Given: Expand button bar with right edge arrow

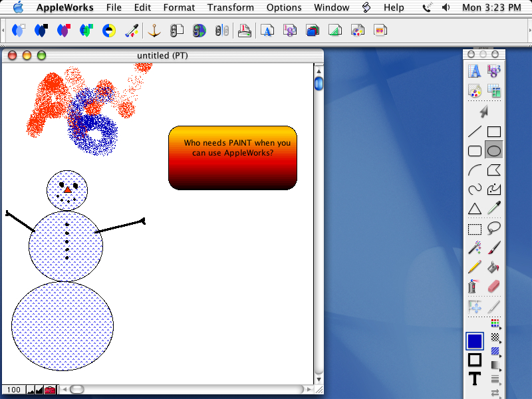Looking at the screenshot, I should click(529, 31).
